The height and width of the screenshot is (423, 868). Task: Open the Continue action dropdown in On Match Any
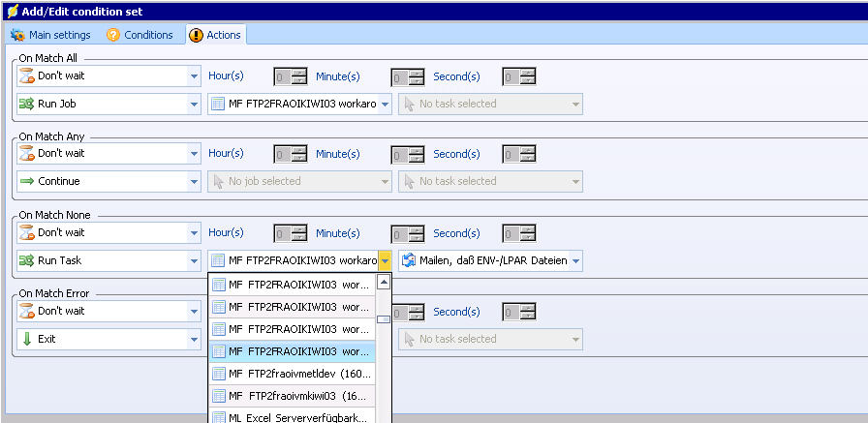point(192,181)
